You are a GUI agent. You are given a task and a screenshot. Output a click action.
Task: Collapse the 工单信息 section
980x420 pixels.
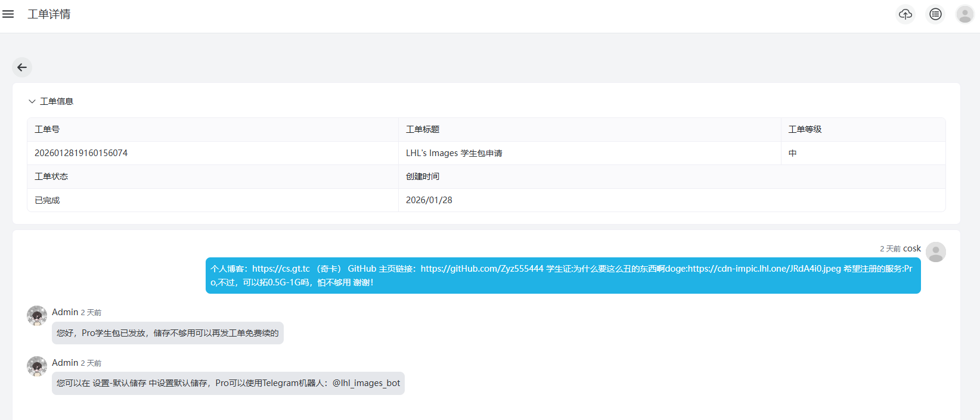[x=32, y=101]
